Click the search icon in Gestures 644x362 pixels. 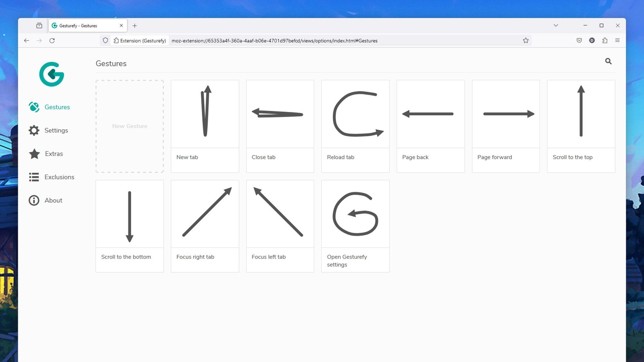[x=608, y=61]
